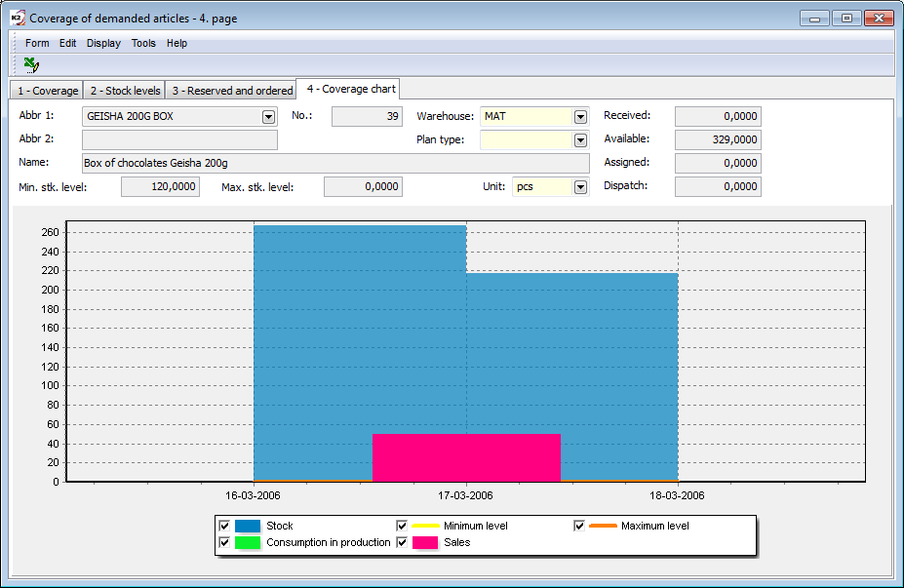
Task: Switch to the 1 - Coverage tab
Action: [x=47, y=91]
